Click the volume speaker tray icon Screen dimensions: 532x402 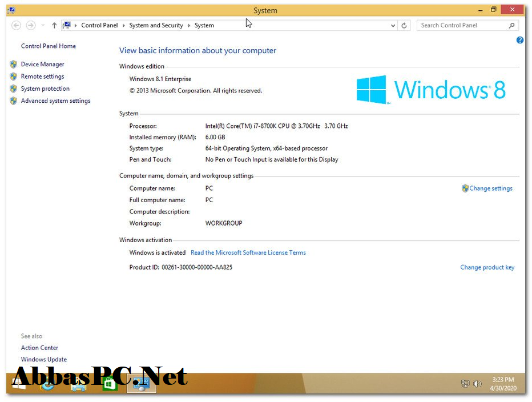click(x=477, y=384)
